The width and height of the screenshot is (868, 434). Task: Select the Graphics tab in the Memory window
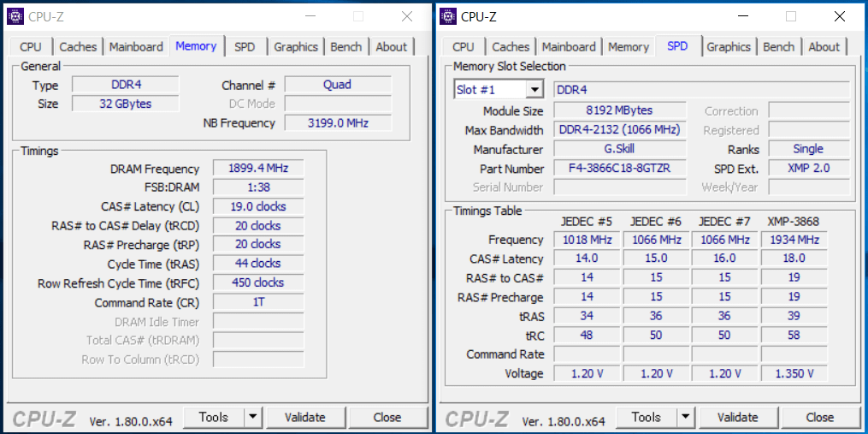click(x=296, y=47)
